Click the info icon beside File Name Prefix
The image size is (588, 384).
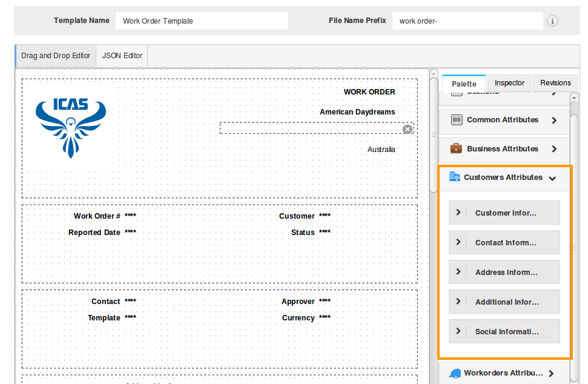pos(552,21)
